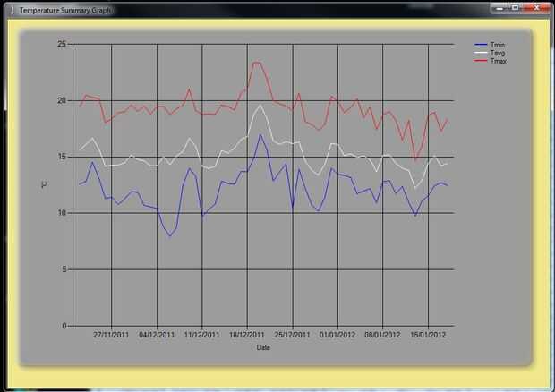Click the highest white Tavg peak
Screen dimensions: 555x392
[x=260, y=105]
